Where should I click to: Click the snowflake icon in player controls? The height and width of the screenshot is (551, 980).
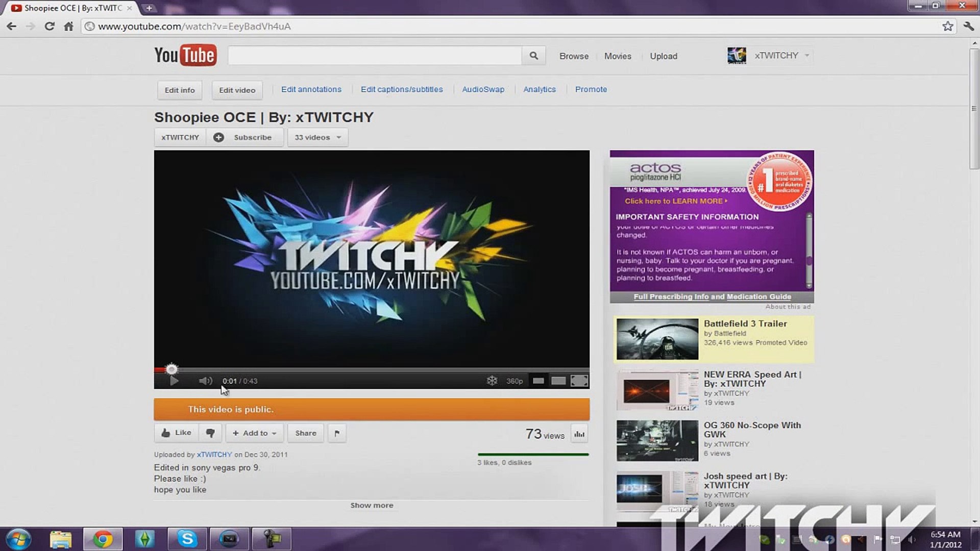pos(492,381)
